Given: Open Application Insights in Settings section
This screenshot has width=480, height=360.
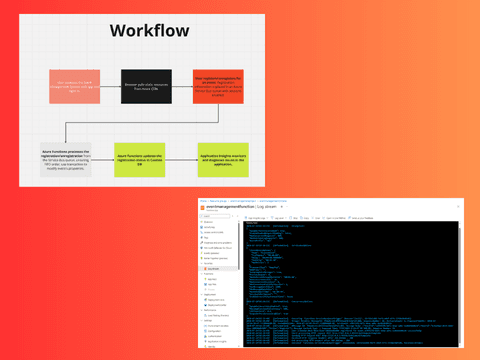Looking at the screenshot, I should pyautogui.click(x=215, y=341).
